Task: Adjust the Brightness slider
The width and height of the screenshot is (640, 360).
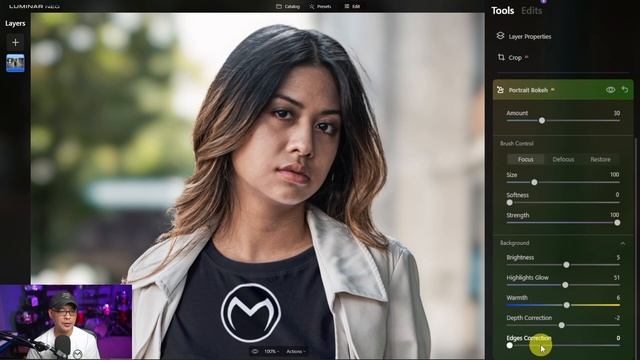Action: pos(566,265)
